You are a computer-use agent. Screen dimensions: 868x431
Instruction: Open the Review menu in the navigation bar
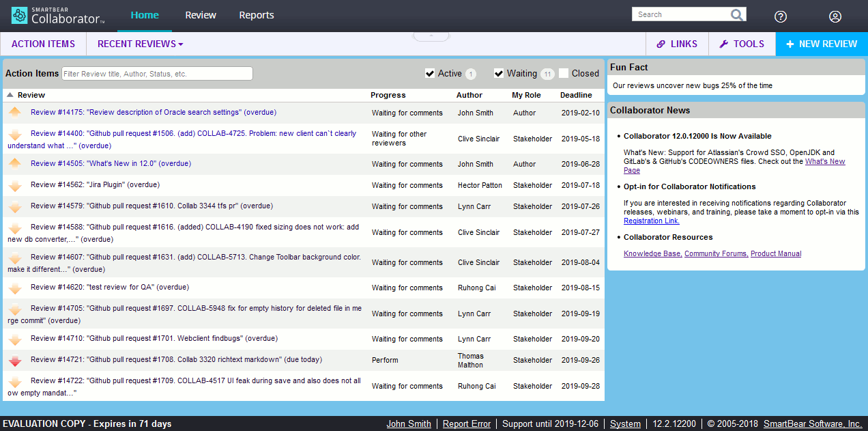click(x=200, y=15)
